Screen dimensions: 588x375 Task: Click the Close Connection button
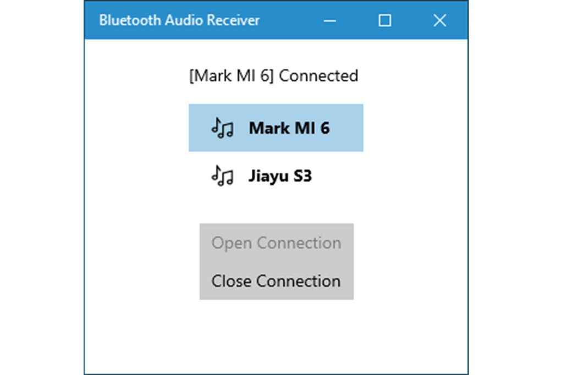click(276, 281)
